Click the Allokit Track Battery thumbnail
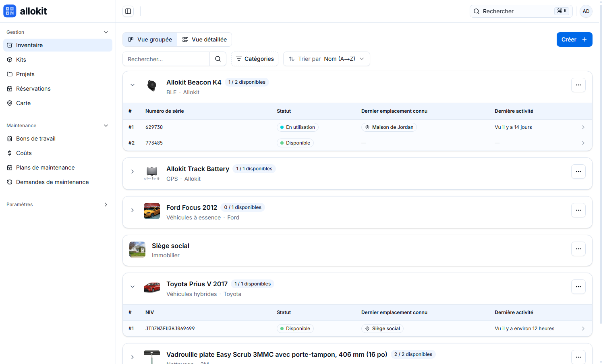Image resolution: width=603 pixels, height=364 pixels. pyautogui.click(x=152, y=172)
